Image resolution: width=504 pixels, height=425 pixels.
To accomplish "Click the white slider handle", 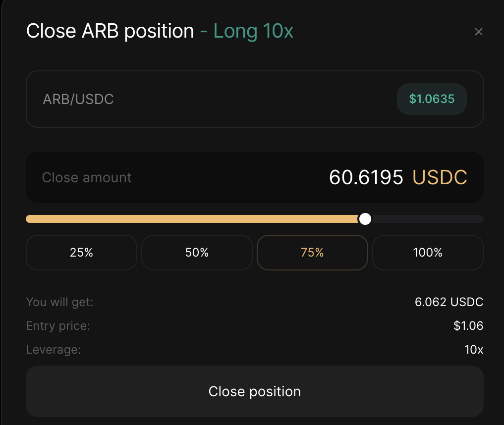I will [365, 219].
